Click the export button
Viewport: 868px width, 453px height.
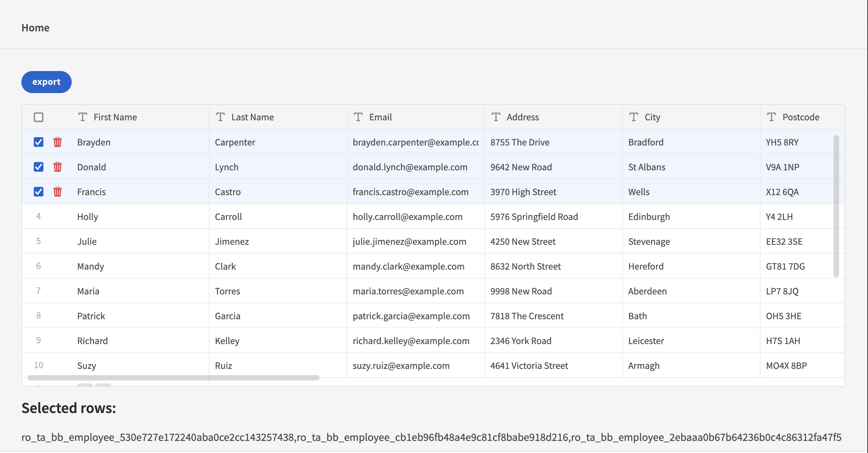click(46, 81)
